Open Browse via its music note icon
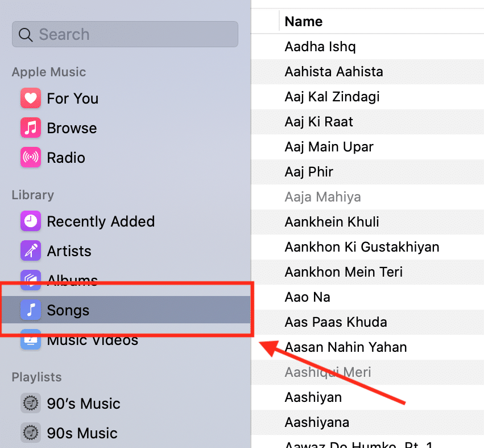The image size is (484, 448). point(30,128)
